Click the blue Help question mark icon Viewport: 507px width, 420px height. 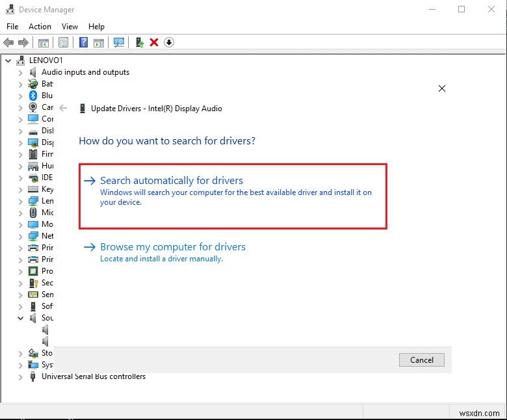click(x=83, y=42)
